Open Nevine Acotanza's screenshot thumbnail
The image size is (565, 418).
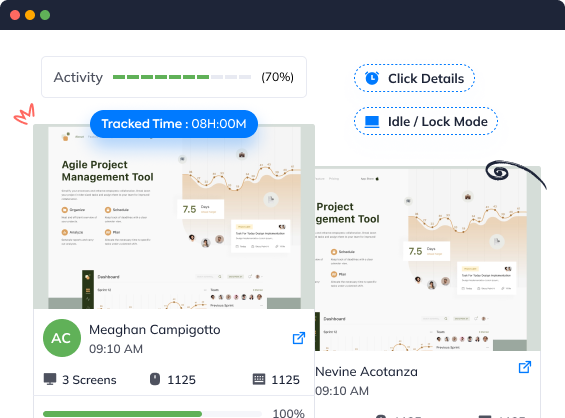pyautogui.click(x=427, y=259)
